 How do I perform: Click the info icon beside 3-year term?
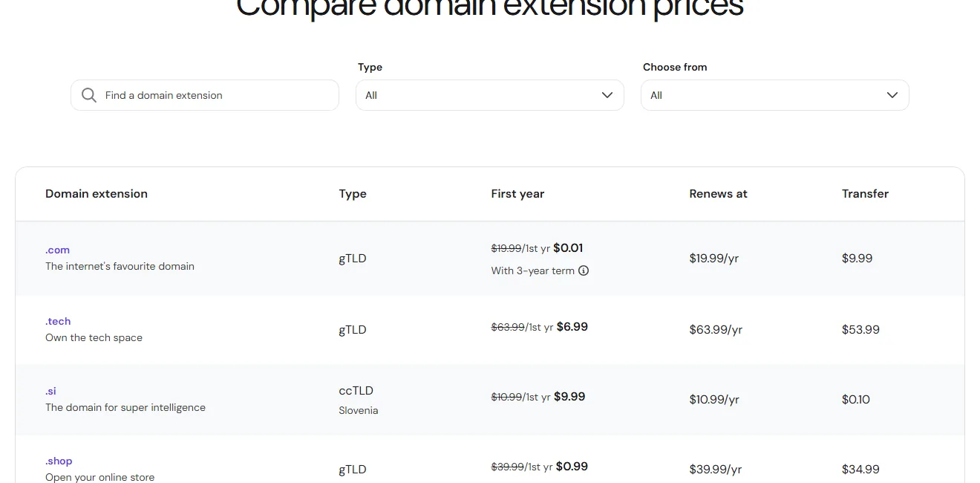click(584, 270)
